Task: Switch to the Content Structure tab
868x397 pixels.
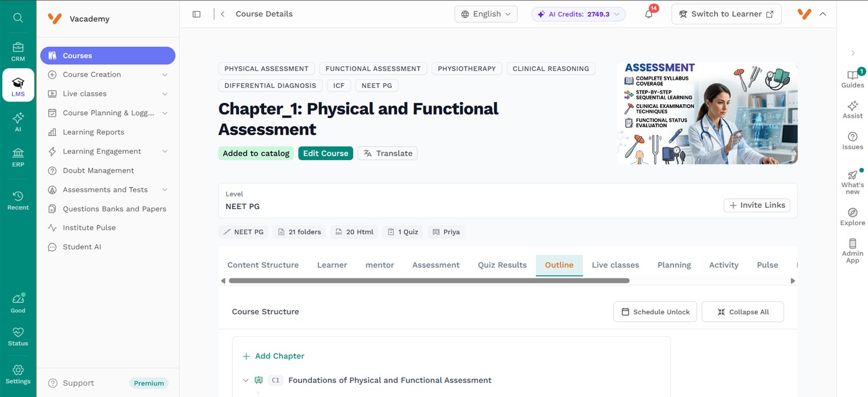Action: click(263, 265)
